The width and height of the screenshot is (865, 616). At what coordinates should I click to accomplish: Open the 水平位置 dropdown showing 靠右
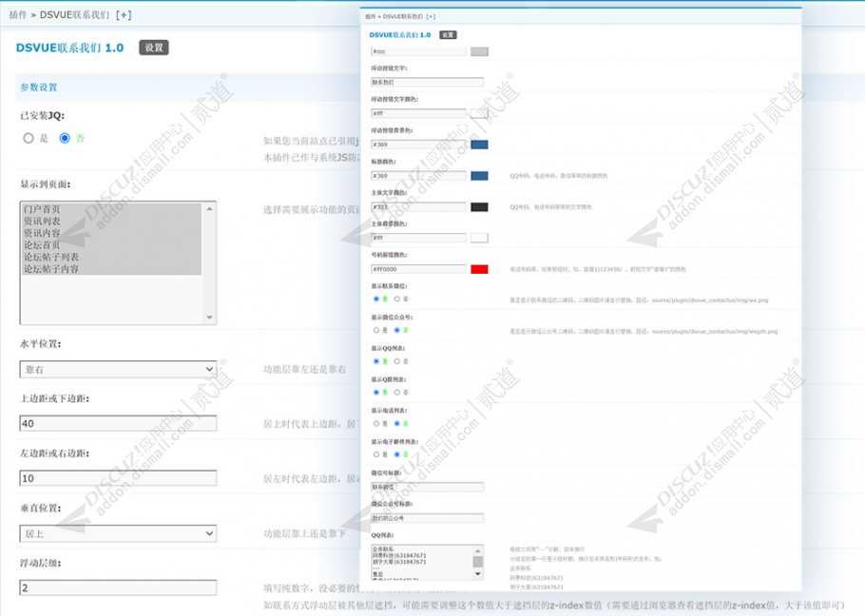118,370
